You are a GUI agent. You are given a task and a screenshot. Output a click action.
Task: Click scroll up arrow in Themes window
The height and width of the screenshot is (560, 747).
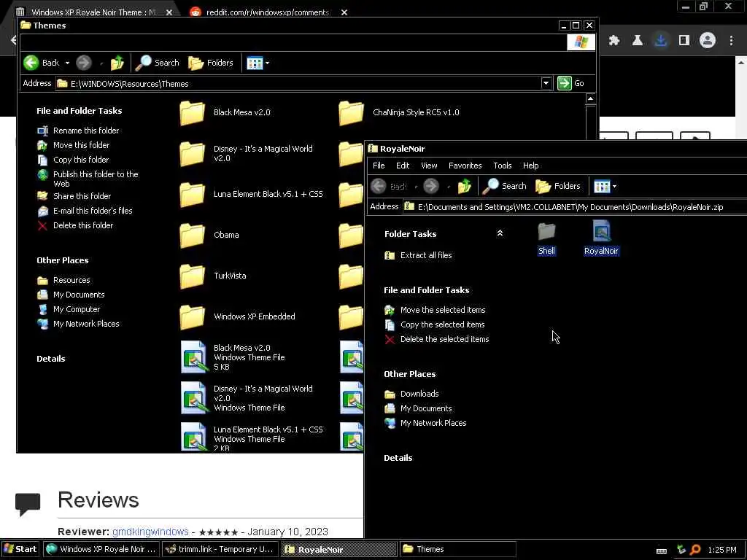point(590,98)
